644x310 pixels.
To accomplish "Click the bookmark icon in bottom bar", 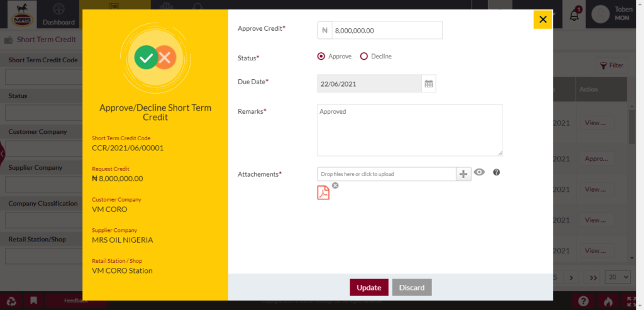I will point(34,301).
